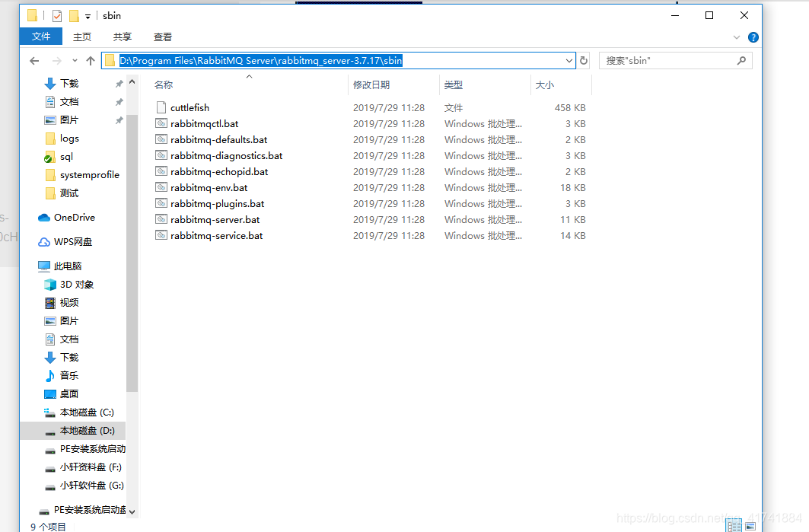Open Help question mark icon

pos(753,37)
